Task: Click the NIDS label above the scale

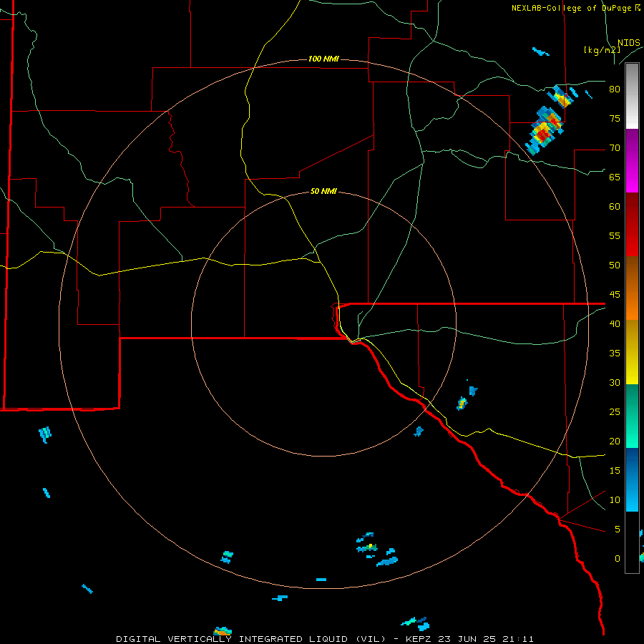Action: click(x=628, y=43)
